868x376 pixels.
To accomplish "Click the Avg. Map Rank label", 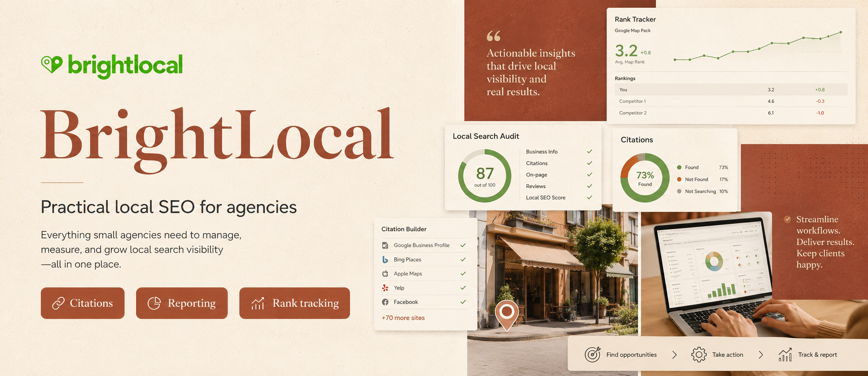I will click(630, 62).
